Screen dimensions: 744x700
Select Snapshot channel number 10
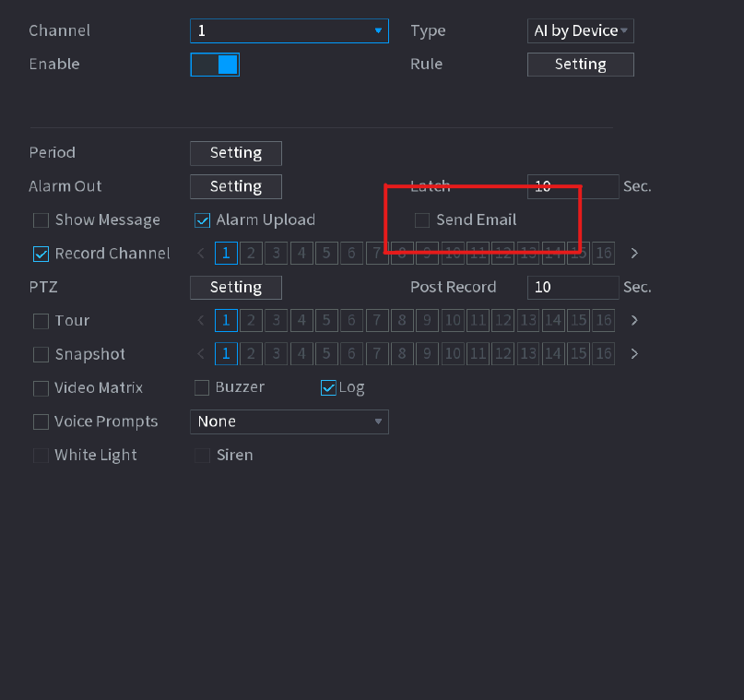453,354
